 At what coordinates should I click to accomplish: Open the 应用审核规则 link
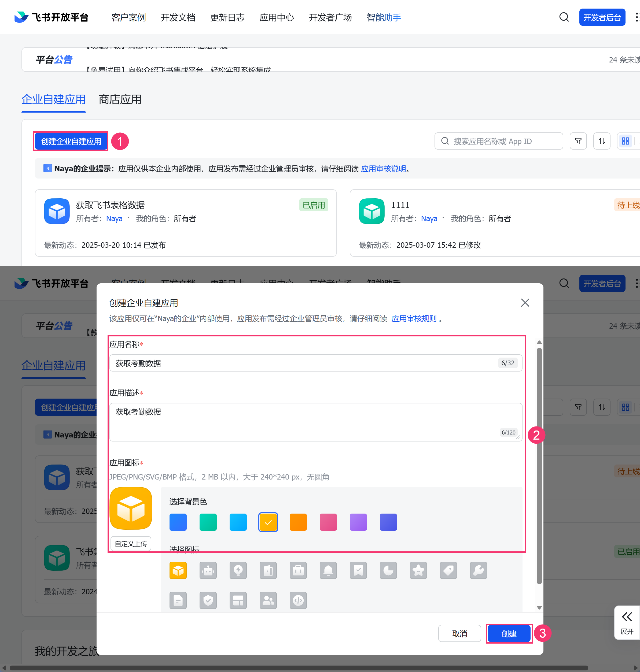coord(414,318)
